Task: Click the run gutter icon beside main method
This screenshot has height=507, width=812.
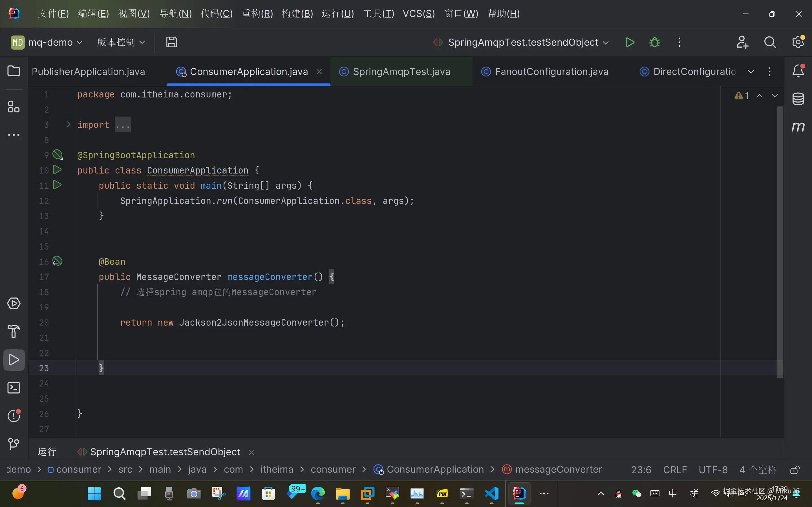Action: (x=58, y=185)
